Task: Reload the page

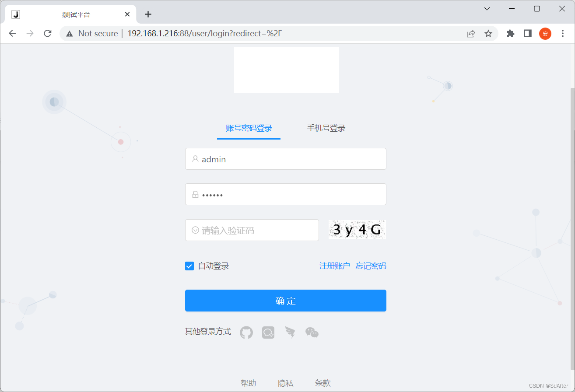Action: [x=48, y=33]
